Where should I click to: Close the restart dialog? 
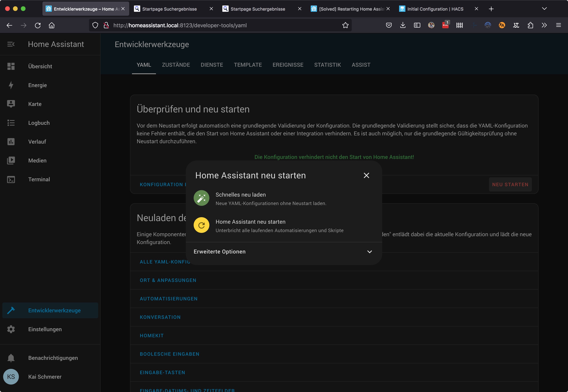366,175
